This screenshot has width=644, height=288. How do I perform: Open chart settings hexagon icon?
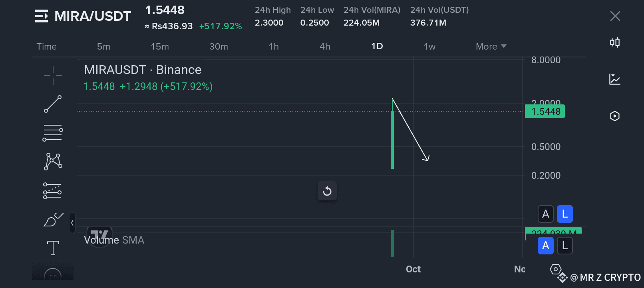click(x=615, y=116)
